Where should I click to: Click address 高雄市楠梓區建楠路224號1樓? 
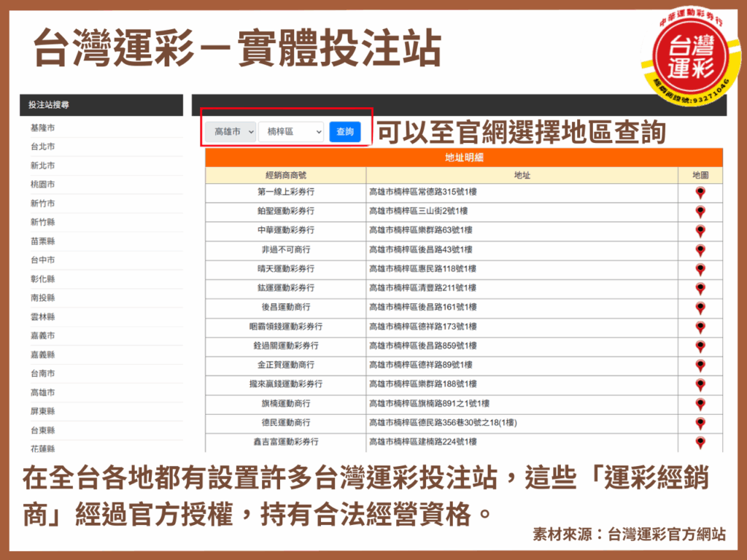pyautogui.click(x=423, y=441)
